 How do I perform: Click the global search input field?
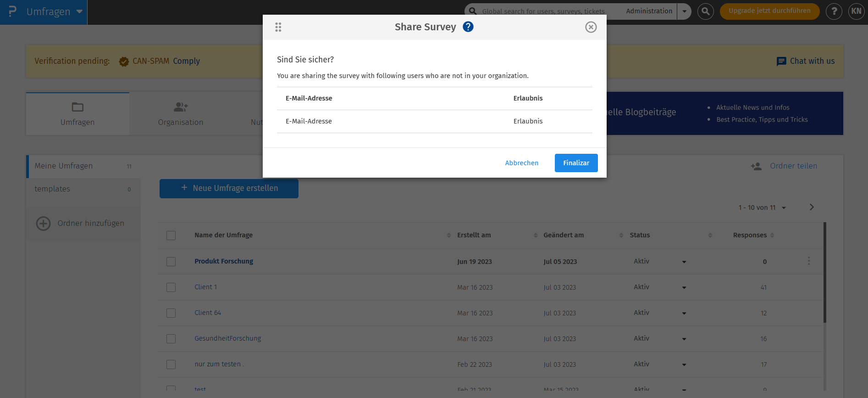(x=543, y=11)
